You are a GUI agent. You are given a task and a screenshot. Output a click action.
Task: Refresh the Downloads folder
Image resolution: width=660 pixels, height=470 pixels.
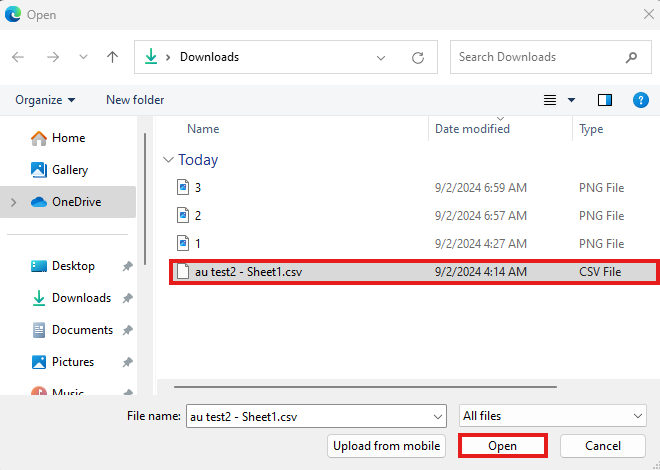tap(418, 58)
